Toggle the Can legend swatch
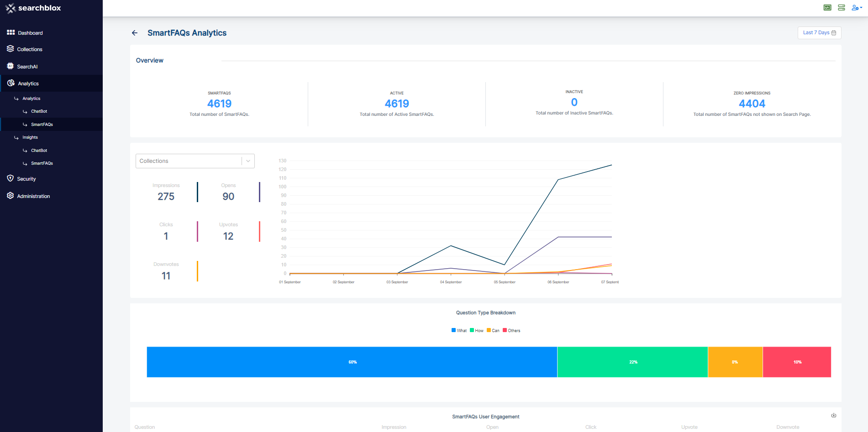This screenshot has height=432, width=868. (x=489, y=330)
